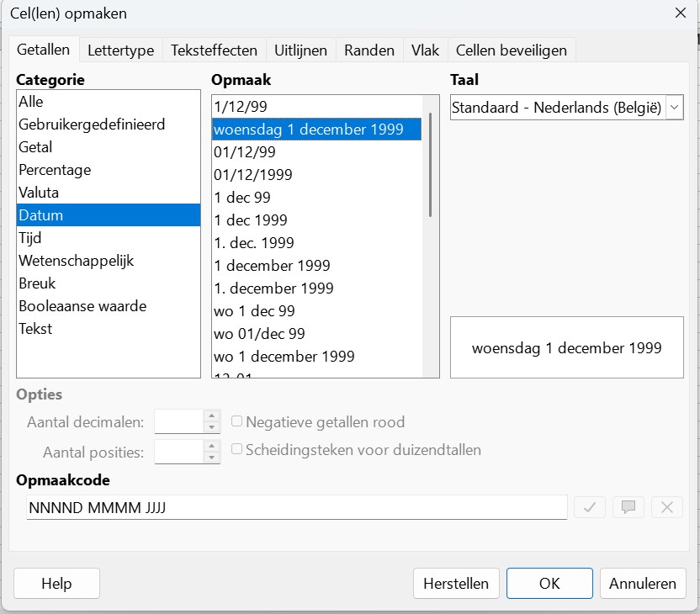Switch to the Lettertype tab
This screenshot has height=614, width=700.
pyautogui.click(x=120, y=50)
